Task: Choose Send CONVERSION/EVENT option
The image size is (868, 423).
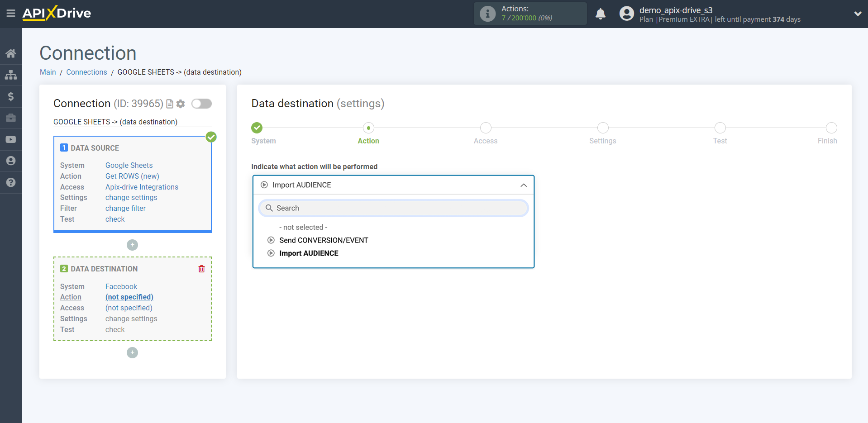Action: (x=324, y=240)
